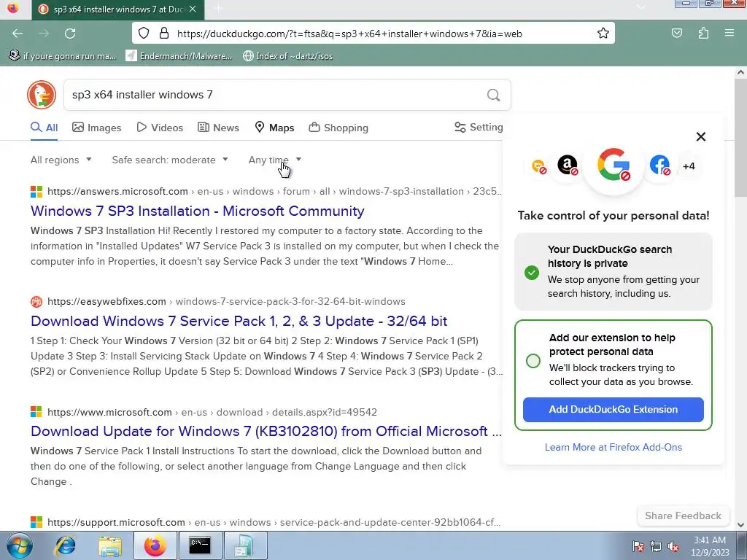This screenshot has height=560, width=747.
Task: Show site security padlock info
Action: (164, 34)
